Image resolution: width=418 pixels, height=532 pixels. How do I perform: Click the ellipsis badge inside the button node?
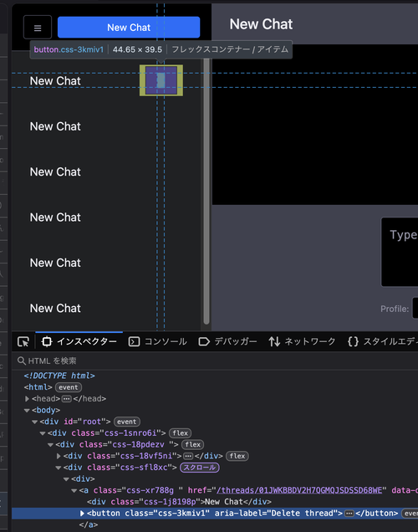349,514
